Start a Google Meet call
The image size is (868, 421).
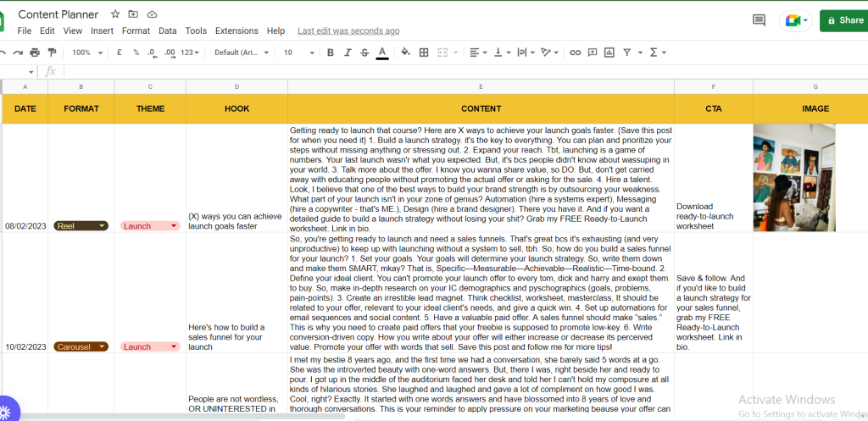click(x=795, y=20)
